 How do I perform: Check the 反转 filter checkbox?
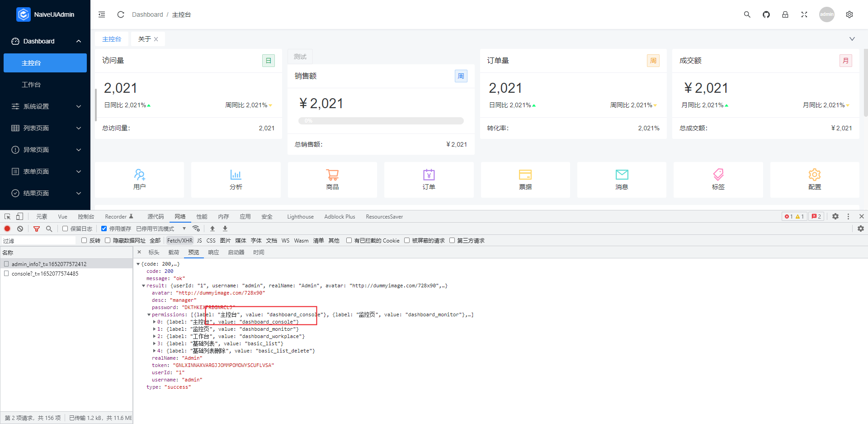coord(84,240)
